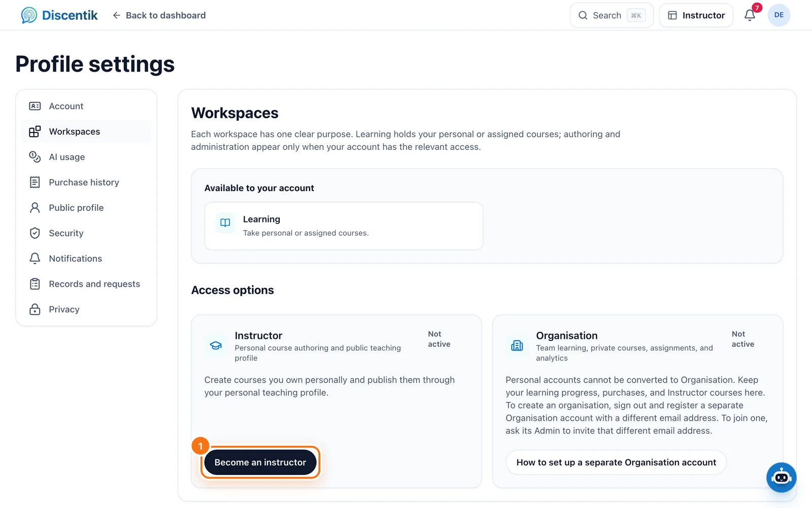Open How to set up a separate Organisation account

pos(616,462)
